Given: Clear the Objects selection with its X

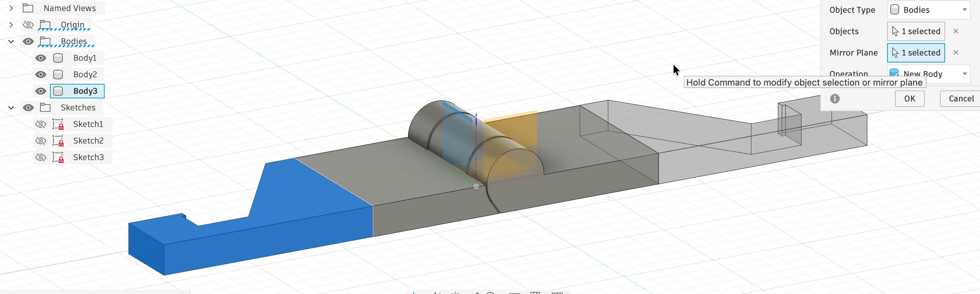Looking at the screenshot, I should tap(955, 31).
